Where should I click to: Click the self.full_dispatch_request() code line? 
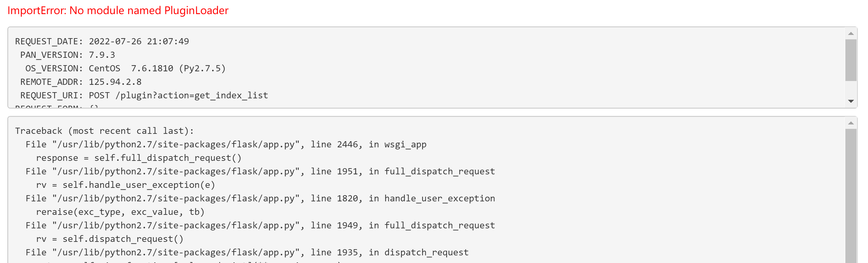coord(139,158)
